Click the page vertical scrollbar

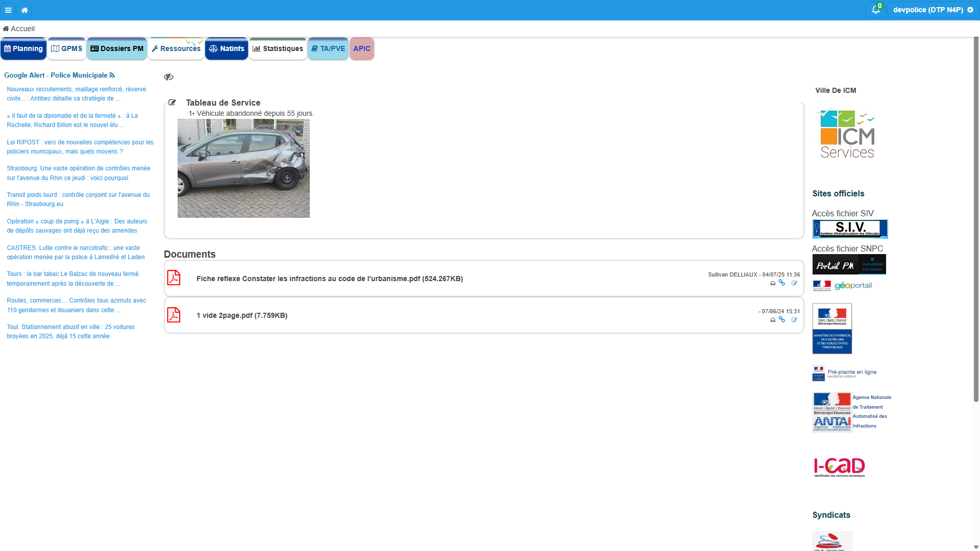tap(976, 219)
